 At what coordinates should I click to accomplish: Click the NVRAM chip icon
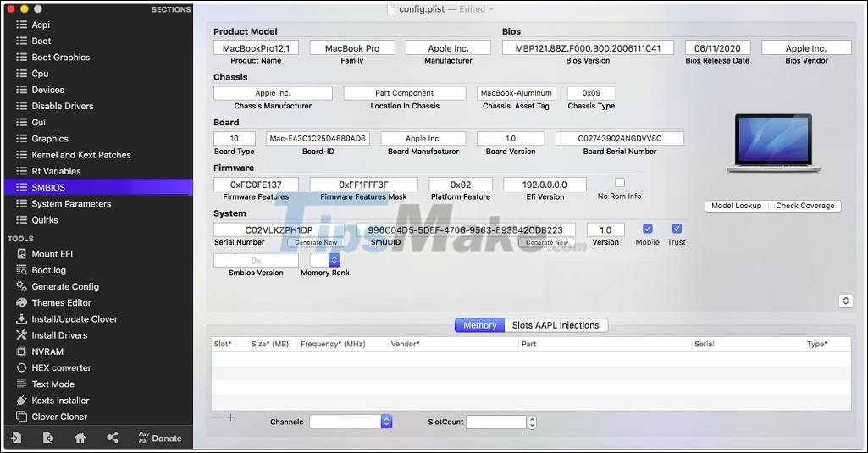tap(21, 351)
